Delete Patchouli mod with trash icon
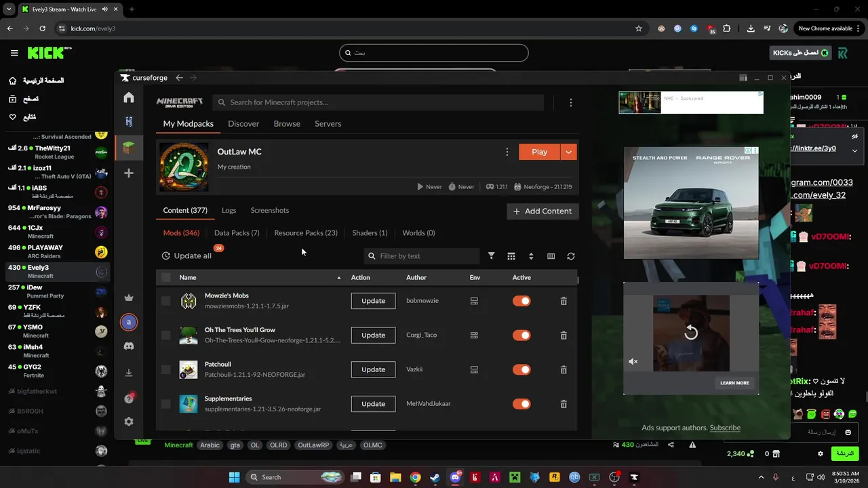 [x=564, y=369]
